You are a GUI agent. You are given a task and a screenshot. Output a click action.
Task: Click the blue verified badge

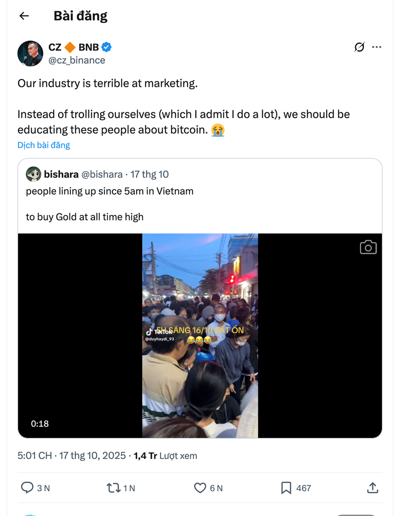click(107, 47)
